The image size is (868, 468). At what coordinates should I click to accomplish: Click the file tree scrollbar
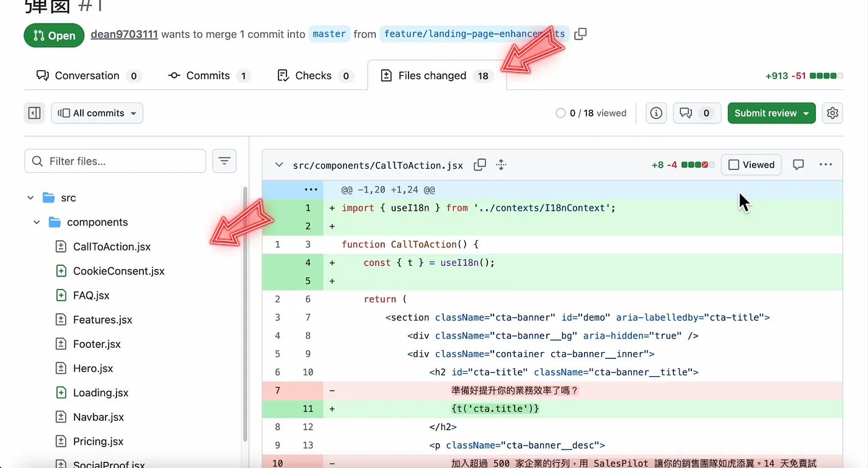[245, 313]
